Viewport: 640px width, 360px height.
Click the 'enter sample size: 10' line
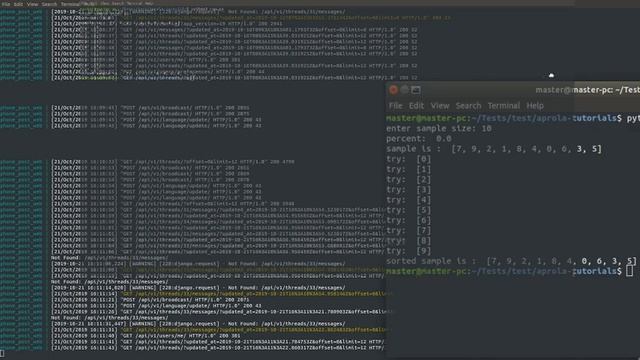point(439,129)
